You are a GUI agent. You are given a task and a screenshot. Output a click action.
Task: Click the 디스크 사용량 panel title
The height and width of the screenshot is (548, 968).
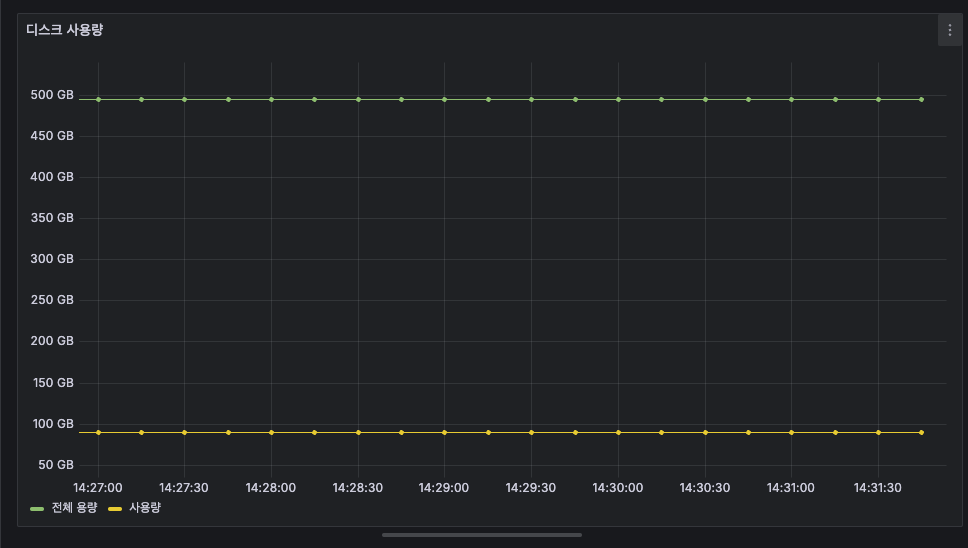[x=65, y=30]
